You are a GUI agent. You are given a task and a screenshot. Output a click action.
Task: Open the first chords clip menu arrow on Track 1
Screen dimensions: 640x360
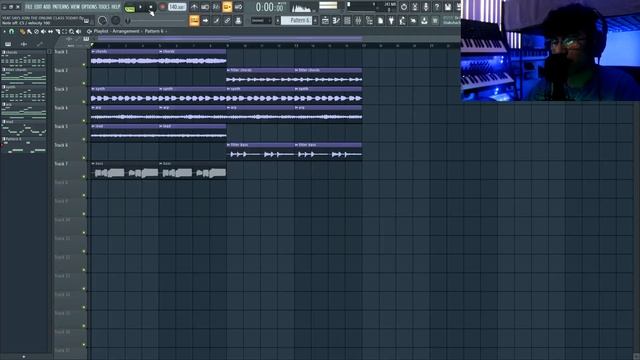tap(93, 52)
